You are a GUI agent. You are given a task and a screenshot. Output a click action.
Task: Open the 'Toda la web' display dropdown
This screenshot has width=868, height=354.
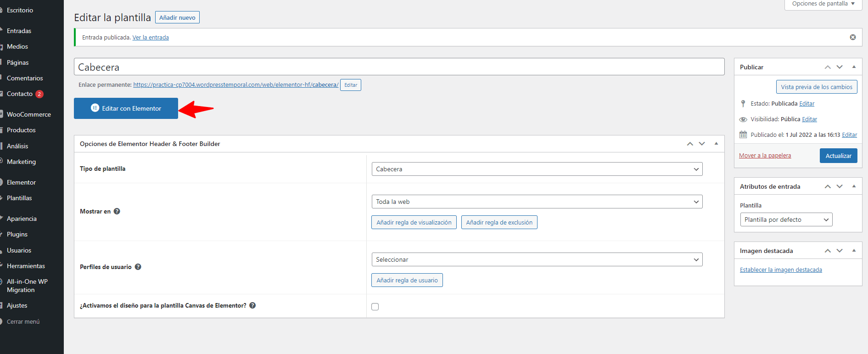537,202
